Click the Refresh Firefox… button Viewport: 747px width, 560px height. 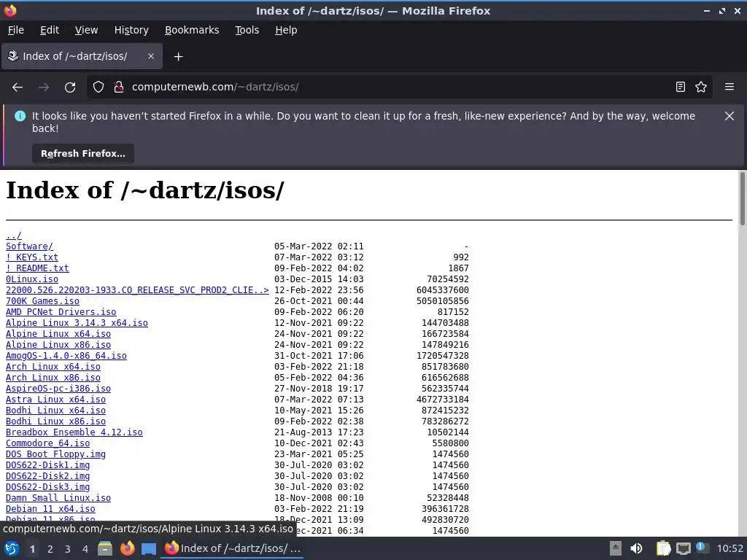[x=83, y=154]
